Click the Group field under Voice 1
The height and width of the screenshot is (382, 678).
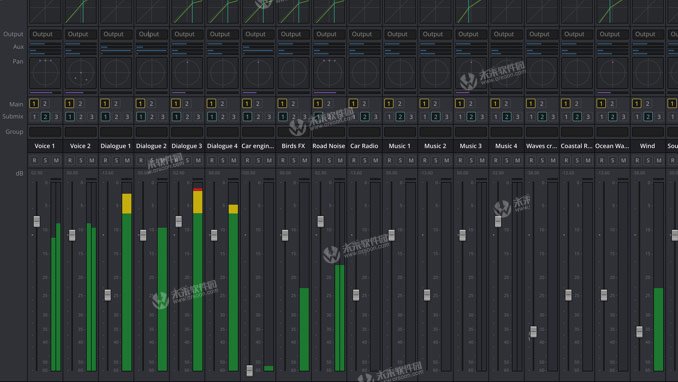(45, 132)
